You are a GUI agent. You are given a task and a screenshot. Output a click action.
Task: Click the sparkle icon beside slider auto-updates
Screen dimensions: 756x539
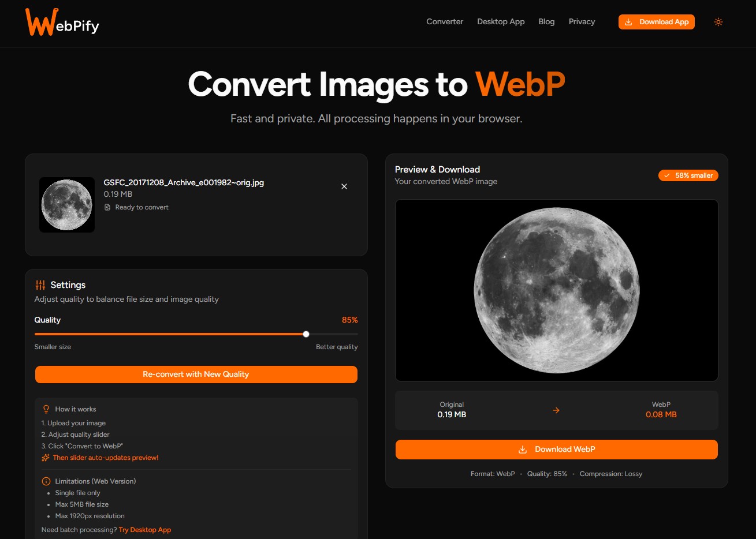(x=46, y=458)
